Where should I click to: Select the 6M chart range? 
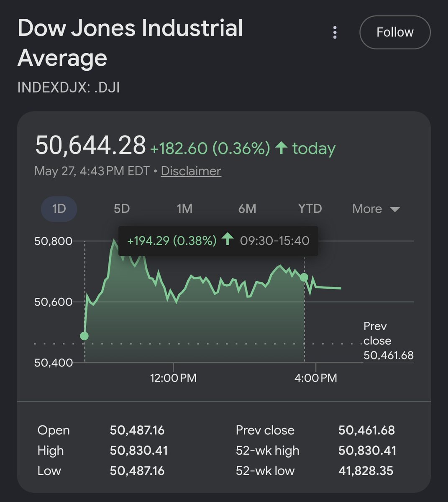(x=247, y=209)
